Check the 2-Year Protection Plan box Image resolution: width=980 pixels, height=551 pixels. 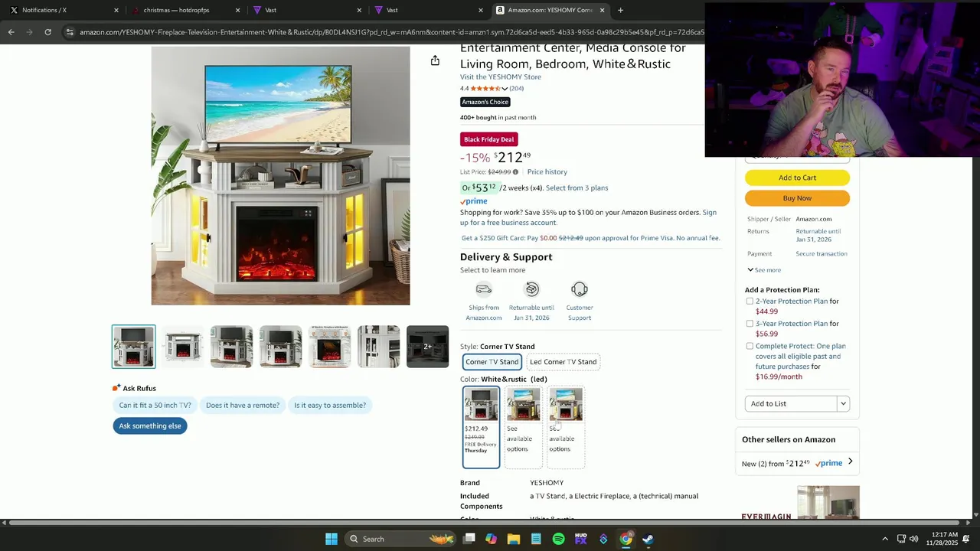[750, 302]
